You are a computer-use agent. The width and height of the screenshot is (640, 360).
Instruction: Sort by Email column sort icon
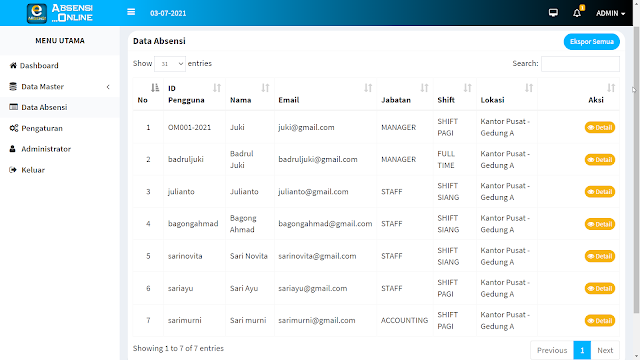click(x=368, y=88)
